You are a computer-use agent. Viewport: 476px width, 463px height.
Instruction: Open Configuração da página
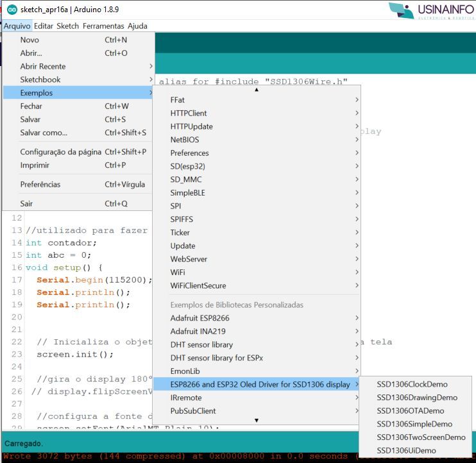click(x=78, y=152)
